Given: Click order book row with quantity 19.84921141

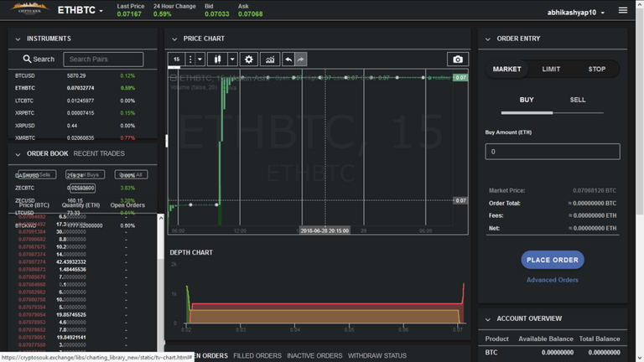Looking at the screenshot, I should (x=82, y=338).
